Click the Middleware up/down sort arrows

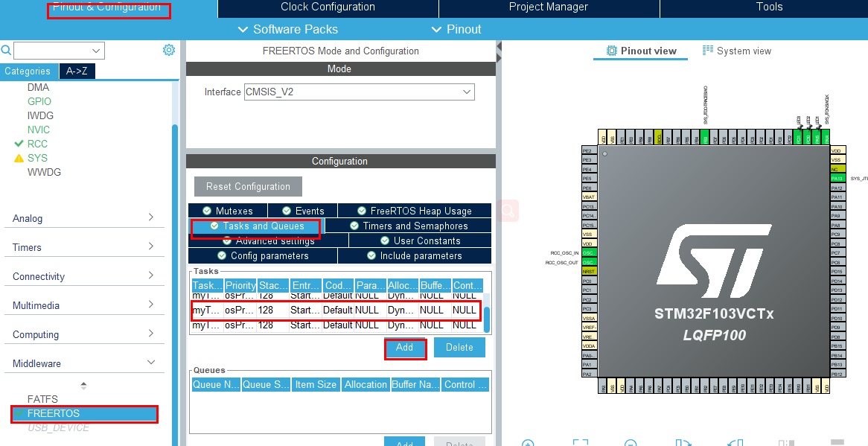[x=83, y=386]
